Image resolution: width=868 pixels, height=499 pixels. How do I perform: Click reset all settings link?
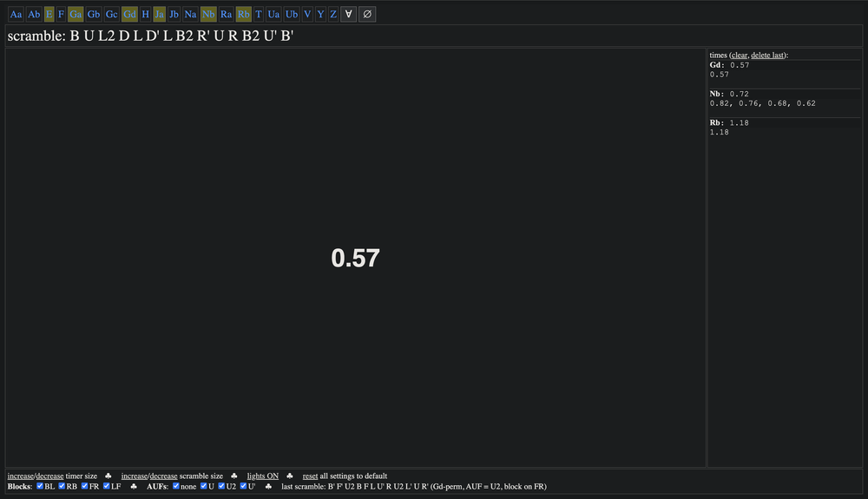pyautogui.click(x=310, y=476)
